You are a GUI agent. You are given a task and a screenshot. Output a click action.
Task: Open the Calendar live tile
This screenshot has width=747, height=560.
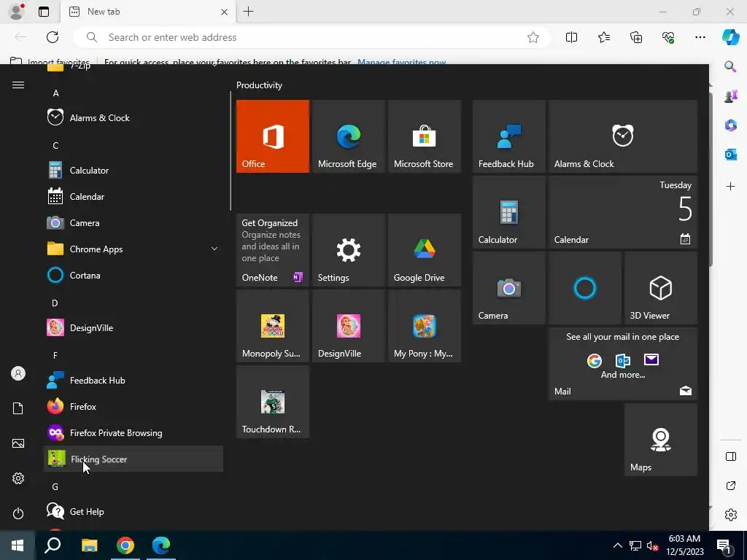[x=623, y=212]
